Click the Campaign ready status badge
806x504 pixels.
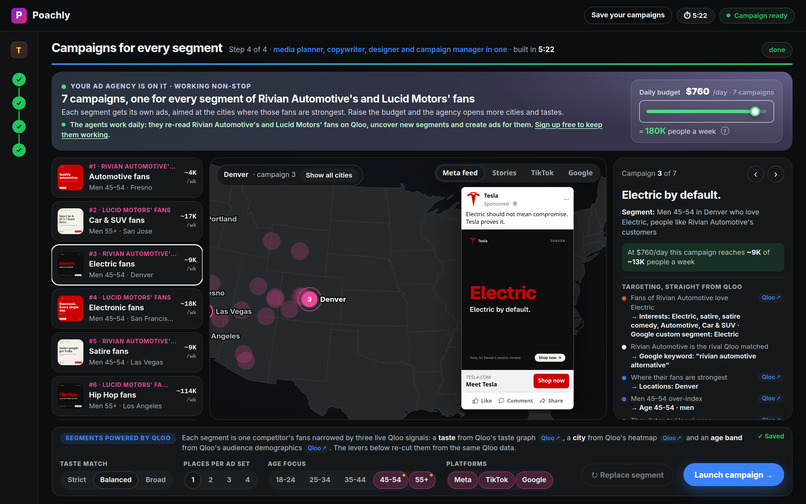tap(756, 15)
